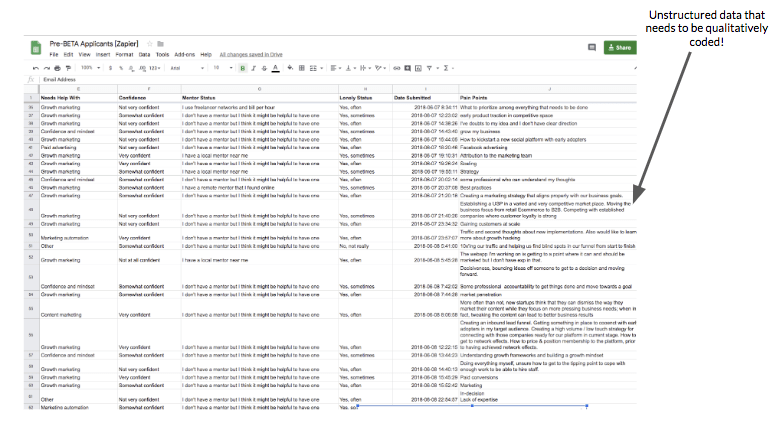
Task: Click the merge cells icon
Action: (313, 68)
